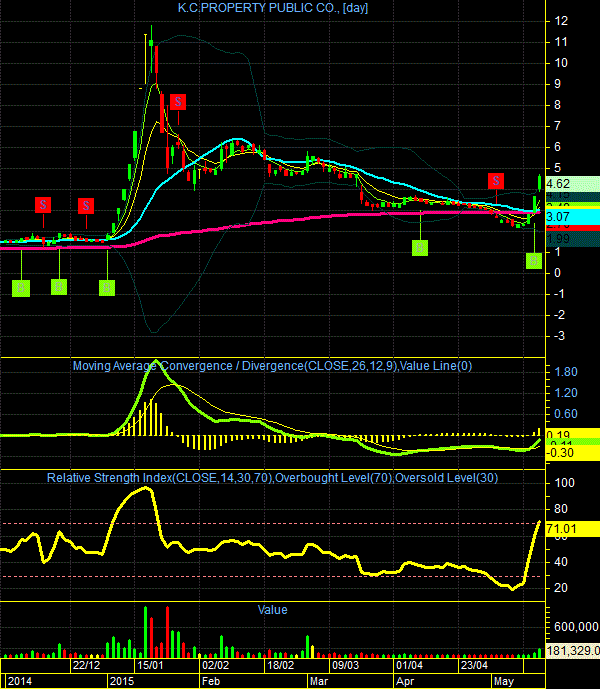600x689 pixels.
Task: Click the leftmost red S sell marker
Action: point(43,205)
